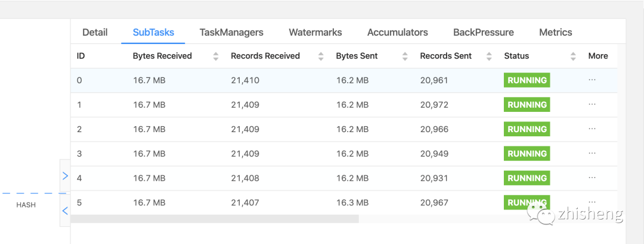Show the BackPressure tab
Image resolution: width=644 pixels, height=244 pixels.
pyautogui.click(x=484, y=33)
